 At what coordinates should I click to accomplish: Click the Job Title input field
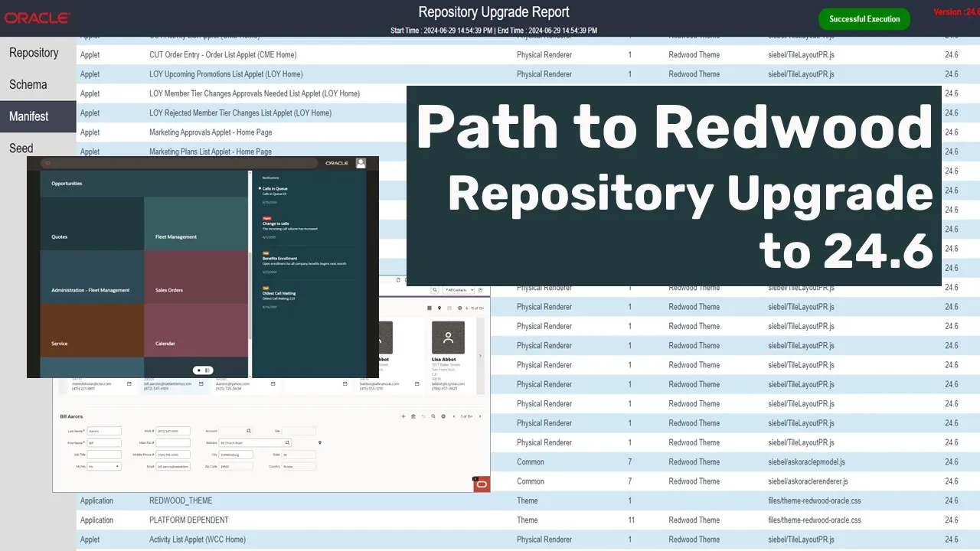104,455
